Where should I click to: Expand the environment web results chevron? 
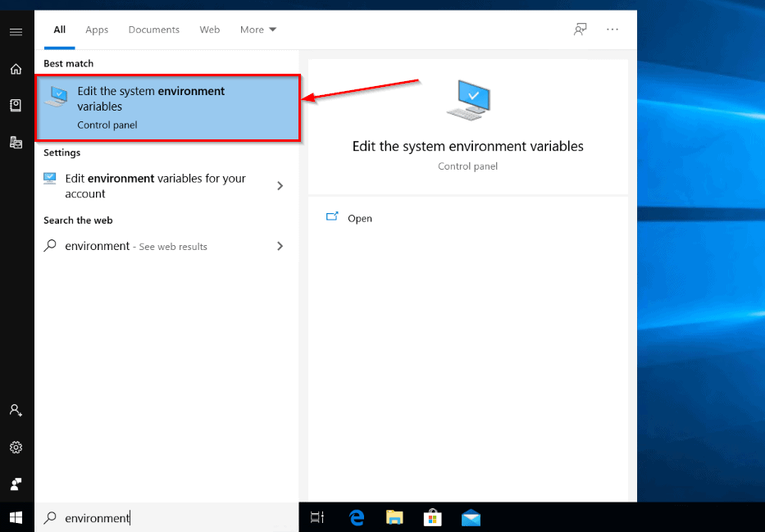click(x=280, y=246)
